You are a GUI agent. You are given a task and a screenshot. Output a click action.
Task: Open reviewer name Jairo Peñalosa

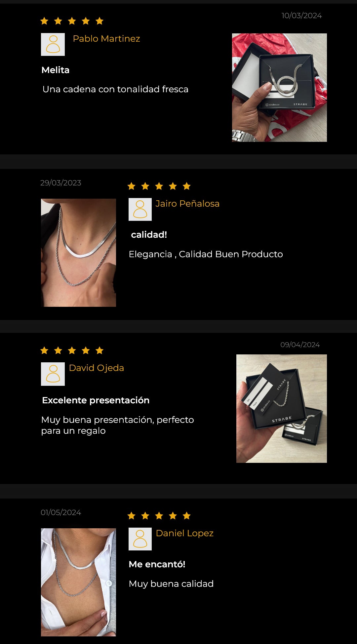pos(187,204)
